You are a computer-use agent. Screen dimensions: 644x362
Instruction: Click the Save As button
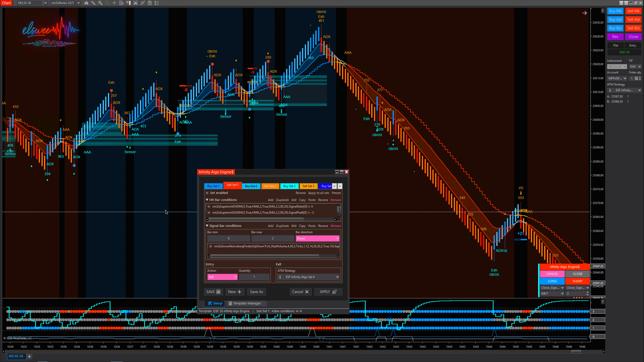coord(256,292)
